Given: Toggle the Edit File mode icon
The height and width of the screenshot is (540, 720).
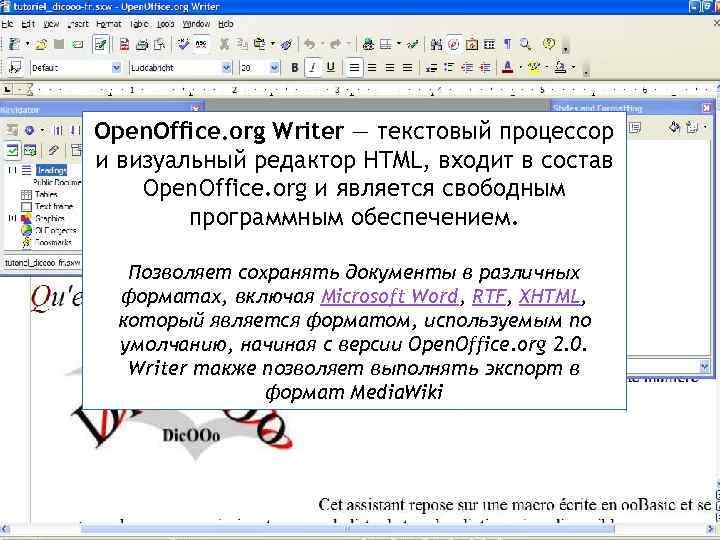Looking at the screenshot, I should pyautogui.click(x=100, y=45).
